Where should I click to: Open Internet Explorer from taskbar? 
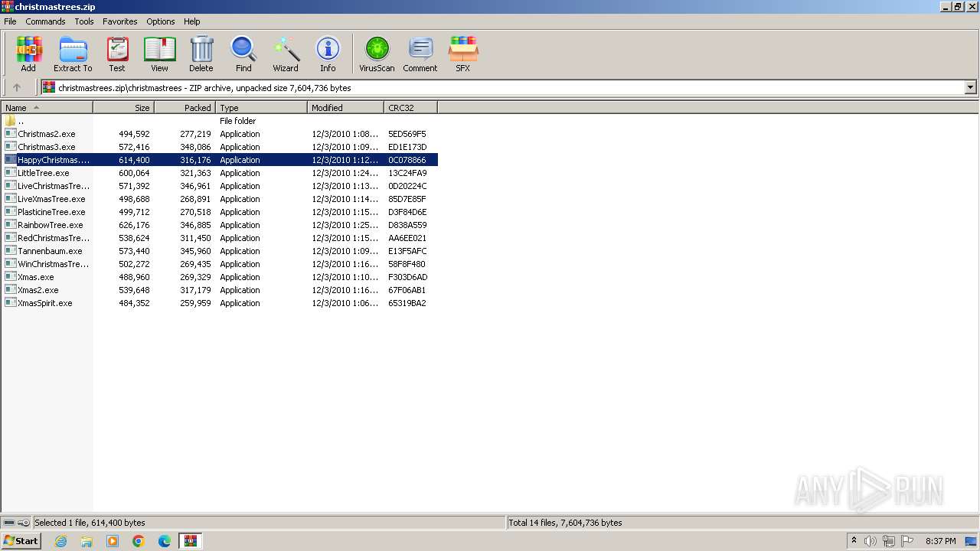tap(60, 541)
